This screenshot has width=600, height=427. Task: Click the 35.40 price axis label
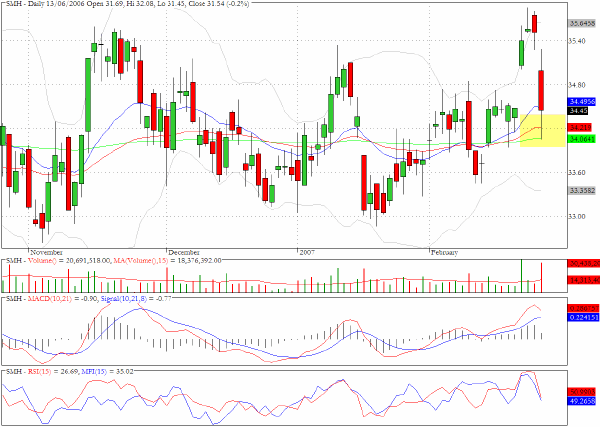point(577,41)
